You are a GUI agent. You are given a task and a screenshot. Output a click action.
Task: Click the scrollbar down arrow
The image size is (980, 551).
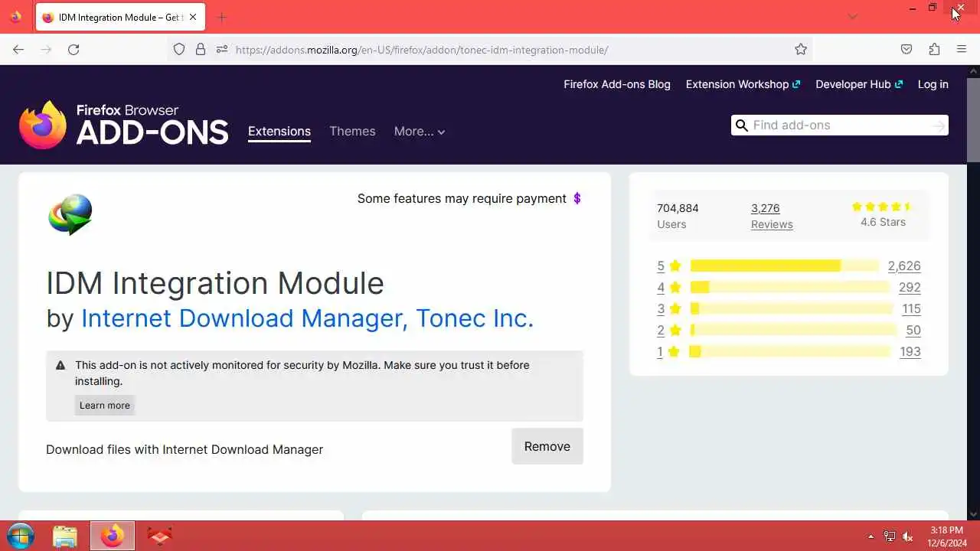point(973,514)
